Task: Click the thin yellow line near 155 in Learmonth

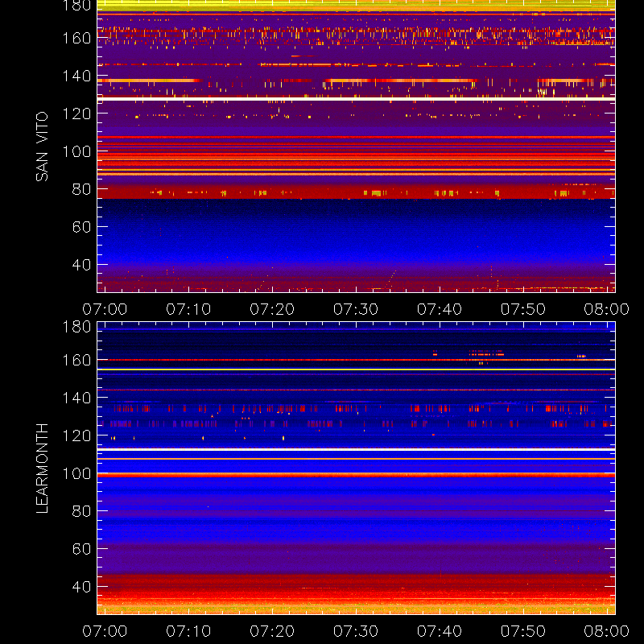Action: 356,369
